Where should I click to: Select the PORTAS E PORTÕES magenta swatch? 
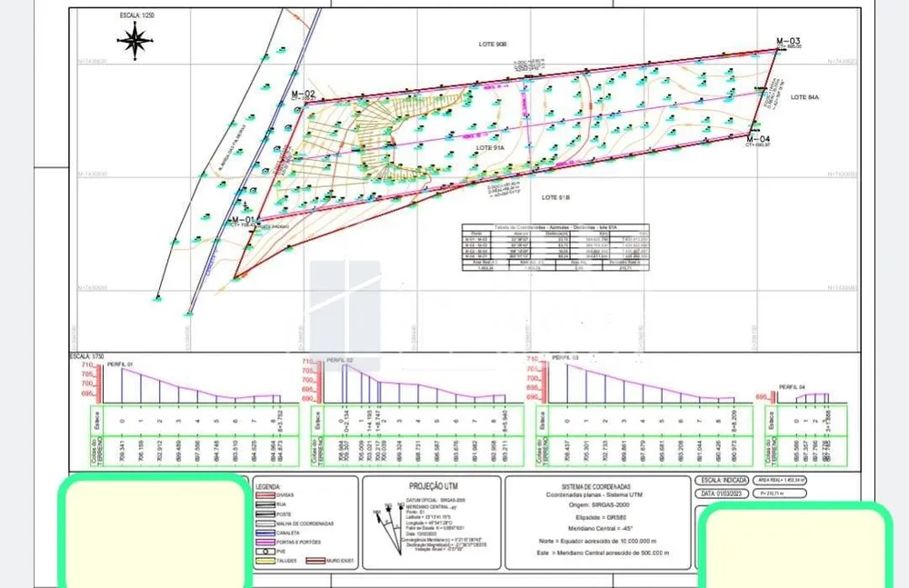click(265, 543)
